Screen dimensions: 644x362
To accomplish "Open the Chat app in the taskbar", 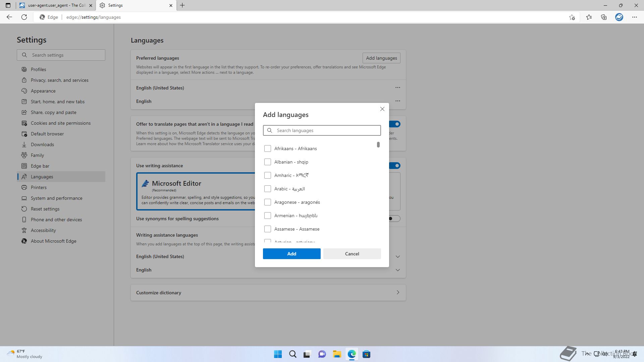I will (x=322, y=354).
